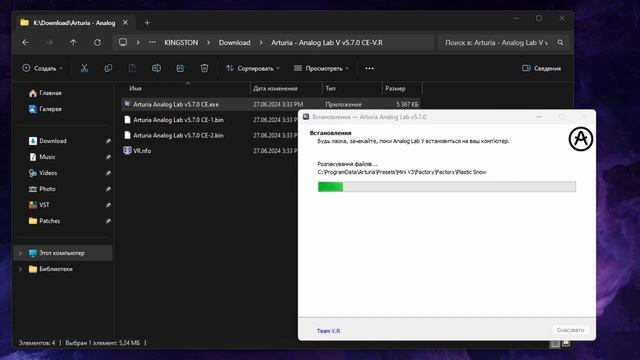Click the Приложение type cell
The image size is (640, 360).
click(x=343, y=104)
